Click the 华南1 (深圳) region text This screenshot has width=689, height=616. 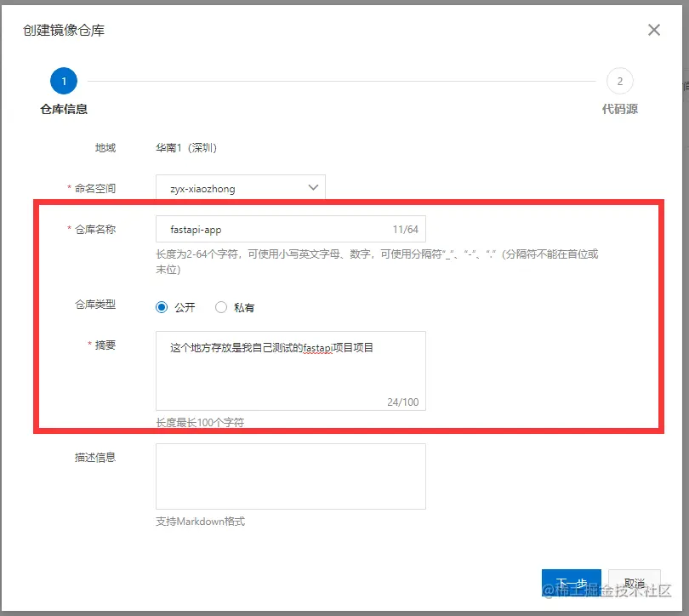[186, 148]
